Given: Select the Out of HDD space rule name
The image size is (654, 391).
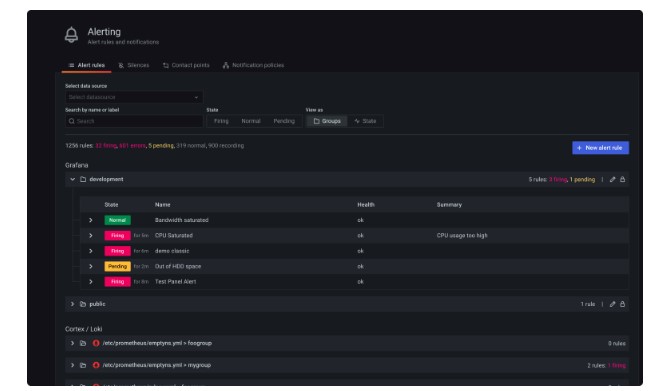Looking at the screenshot, I should click(178, 266).
